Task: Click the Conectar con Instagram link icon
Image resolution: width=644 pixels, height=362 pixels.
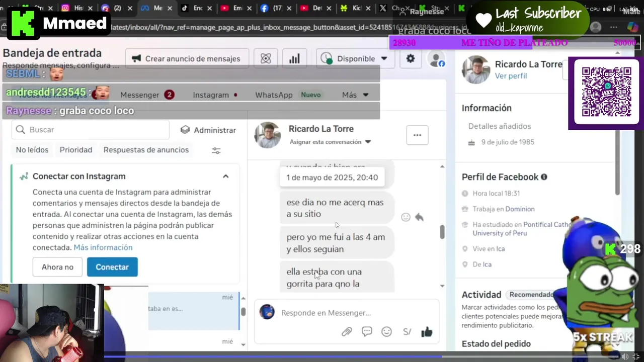Action: [x=24, y=176]
